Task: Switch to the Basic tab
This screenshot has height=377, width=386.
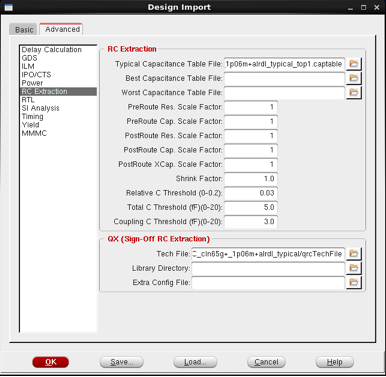Action: pos(24,30)
